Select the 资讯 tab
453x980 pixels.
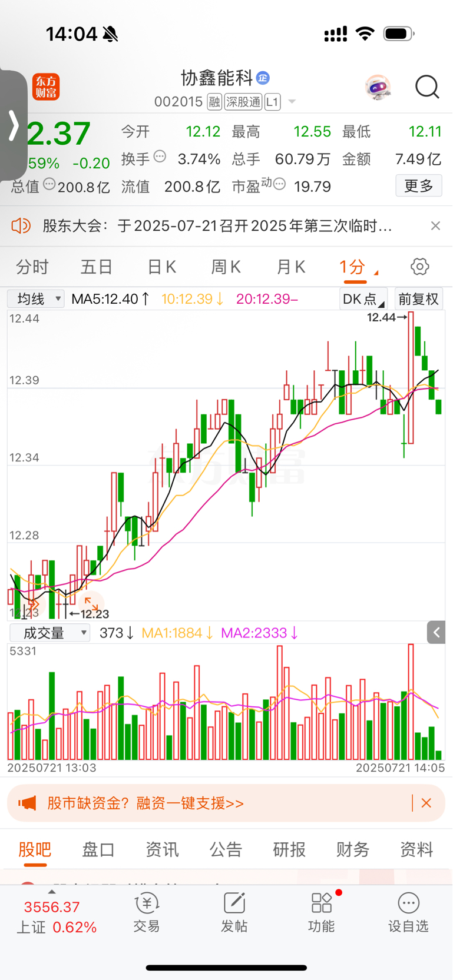[162, 849]
